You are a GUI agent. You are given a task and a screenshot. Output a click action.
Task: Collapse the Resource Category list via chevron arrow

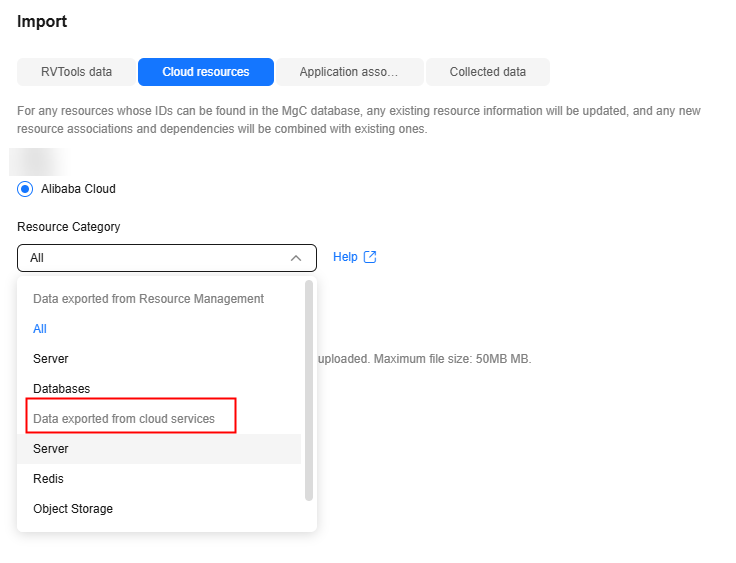[296, 258]
